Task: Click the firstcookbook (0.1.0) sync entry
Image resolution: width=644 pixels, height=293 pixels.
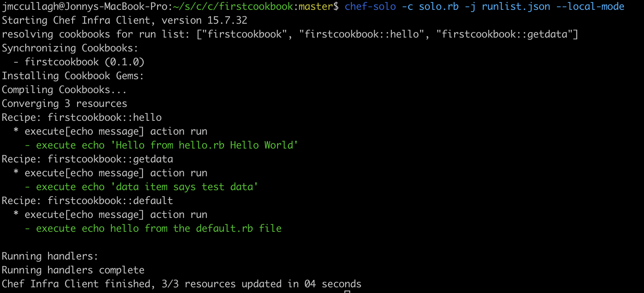Action: click(x=84, y=62)
